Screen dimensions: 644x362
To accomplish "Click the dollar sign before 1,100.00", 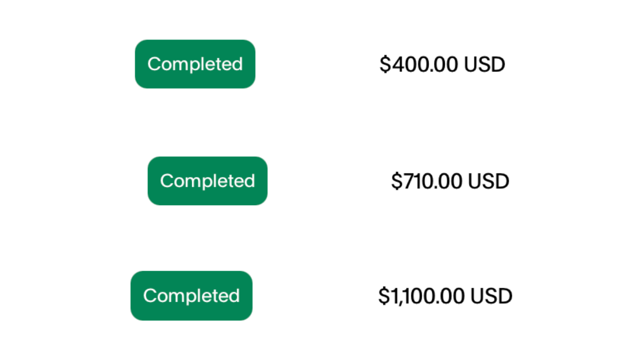I will (384, 296).
